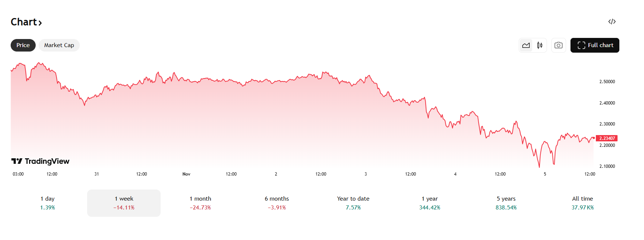
Task: Select the Price display toggle
Action: coord(23,45)
